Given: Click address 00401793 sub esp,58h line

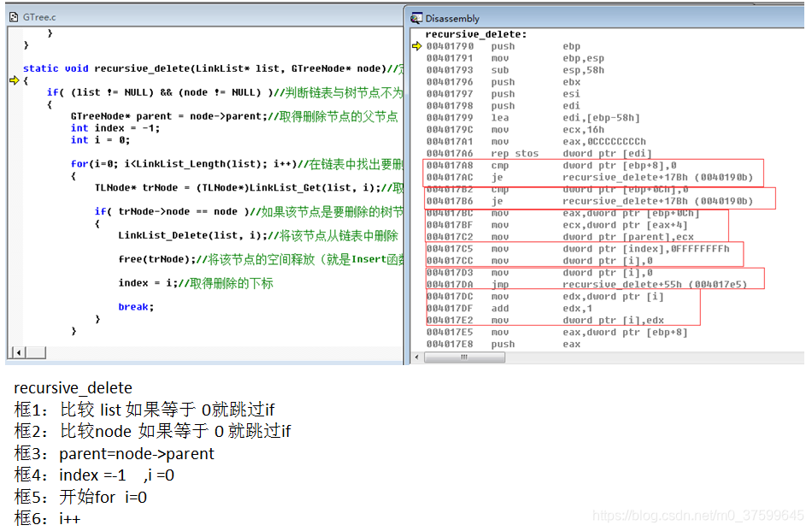Looking at the screenshot, I should point(515,70).
